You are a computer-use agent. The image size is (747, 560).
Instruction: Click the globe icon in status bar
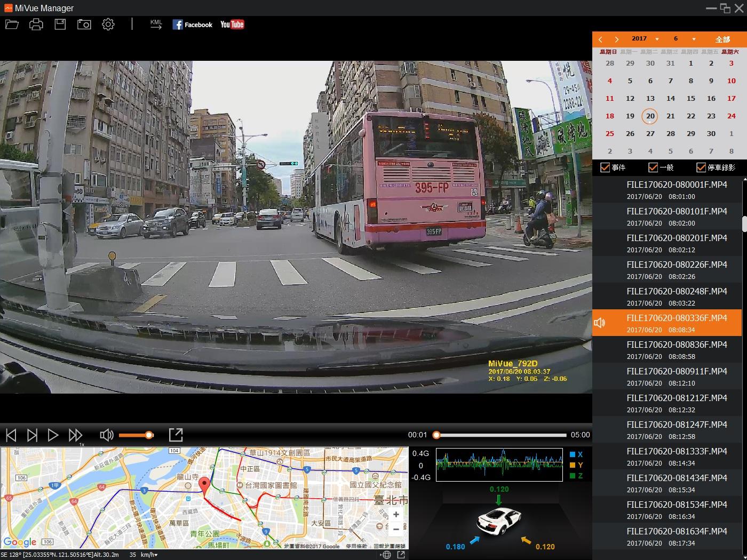pyautogui.click(x=387, y=555)
